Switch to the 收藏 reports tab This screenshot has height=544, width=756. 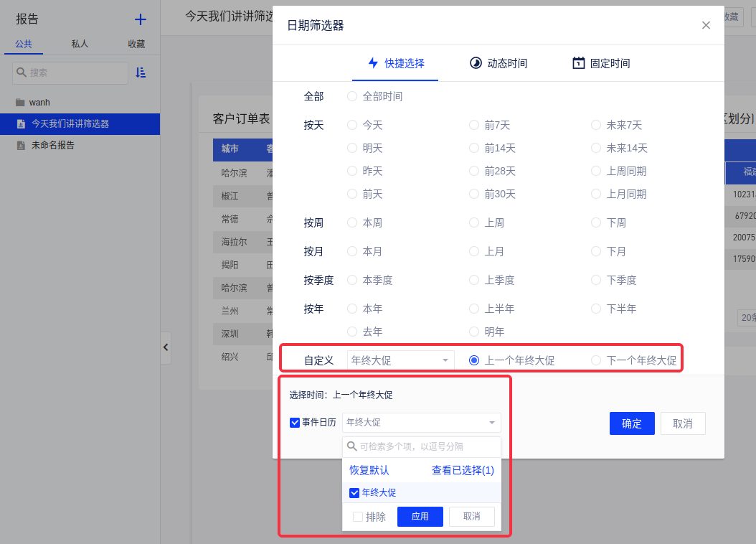pos(136,44)
